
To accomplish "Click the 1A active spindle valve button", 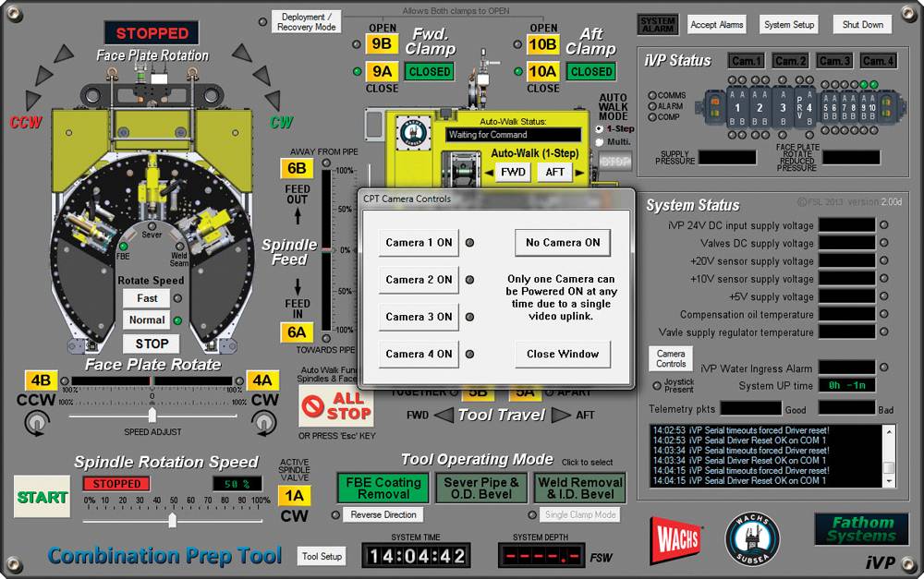I will (294, 496).
